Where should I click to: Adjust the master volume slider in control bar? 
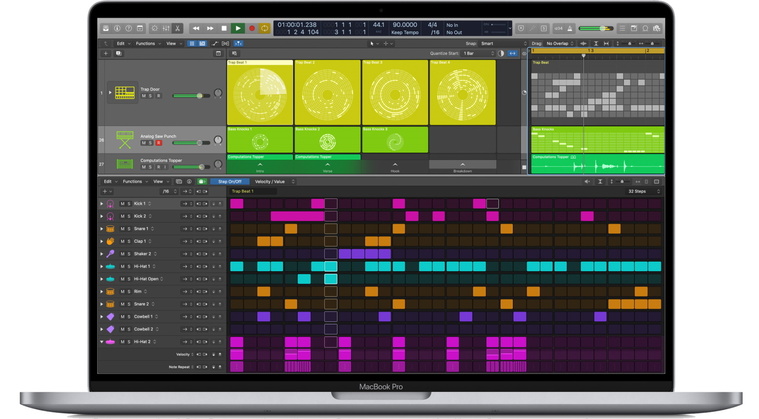[596, 29]
